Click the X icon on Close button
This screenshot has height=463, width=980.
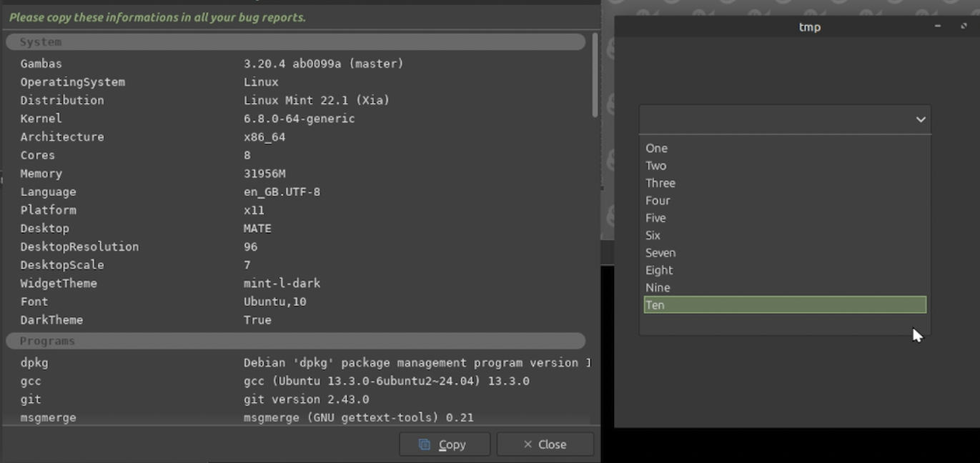tap(528, 444)
